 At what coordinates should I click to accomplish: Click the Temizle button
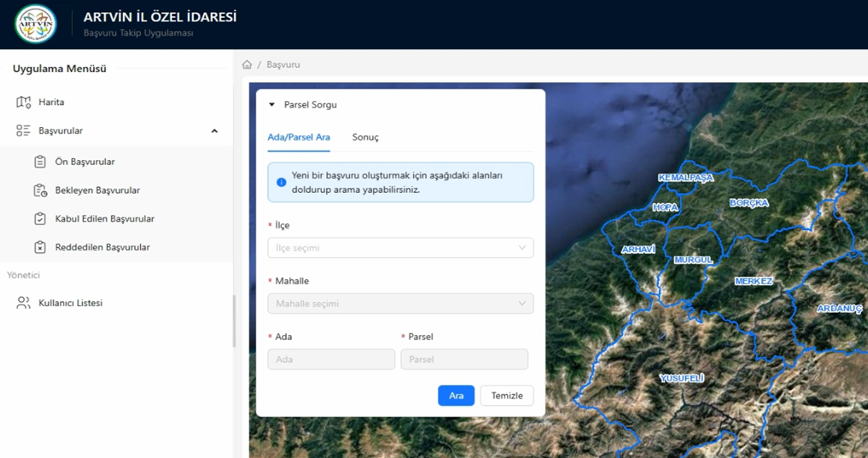(506, 396)
